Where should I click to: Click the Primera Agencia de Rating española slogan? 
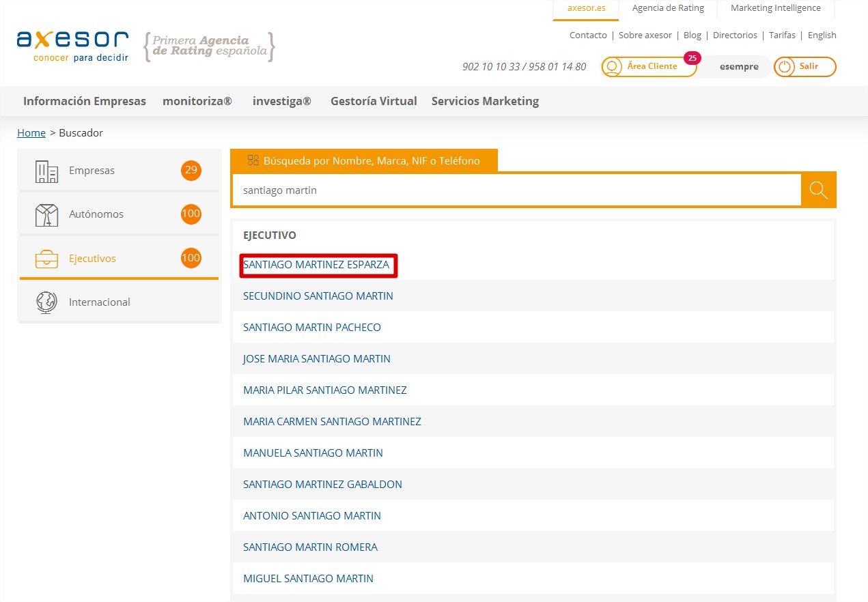point(209,46)
